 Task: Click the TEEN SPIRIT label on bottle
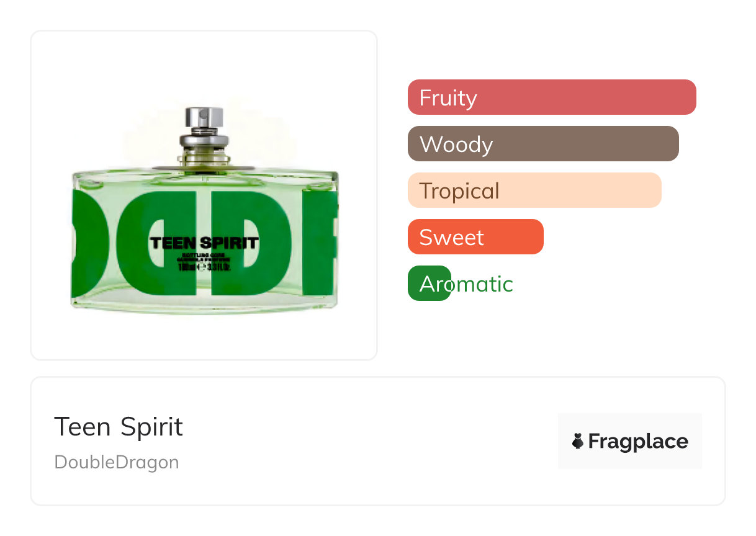tap(204, 243)
